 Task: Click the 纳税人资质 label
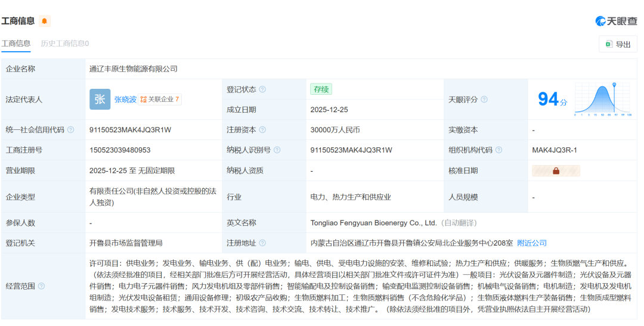[x=245, y=171]
